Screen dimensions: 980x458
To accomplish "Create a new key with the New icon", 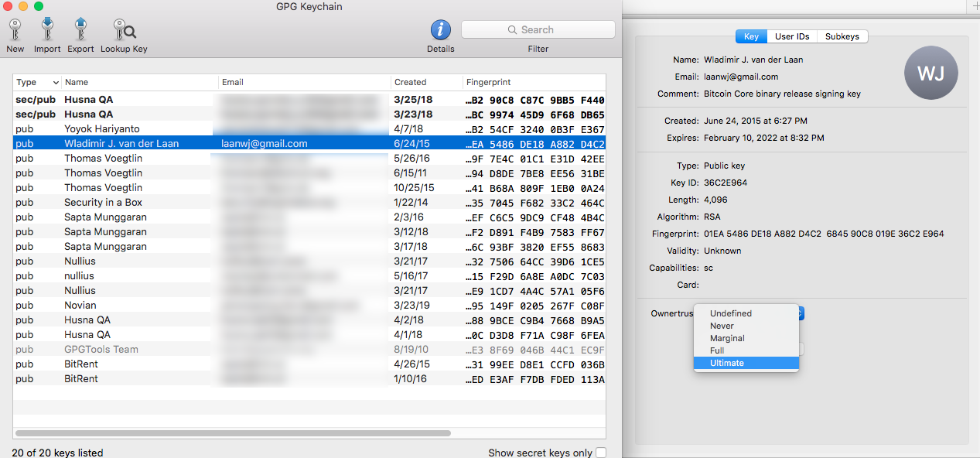I will click(15, 36).
